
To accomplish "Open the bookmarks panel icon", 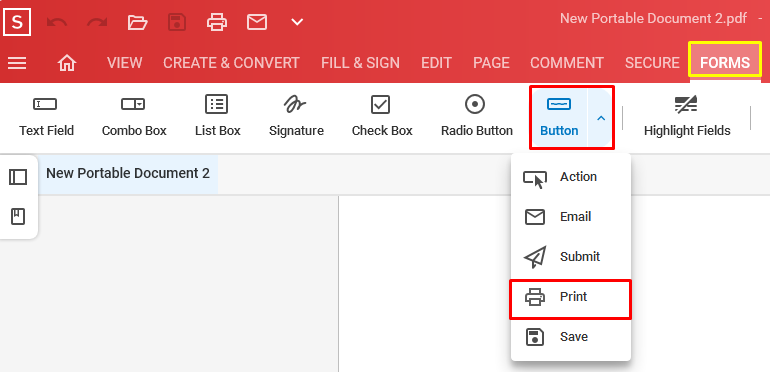I will click(x=18, y=216).
